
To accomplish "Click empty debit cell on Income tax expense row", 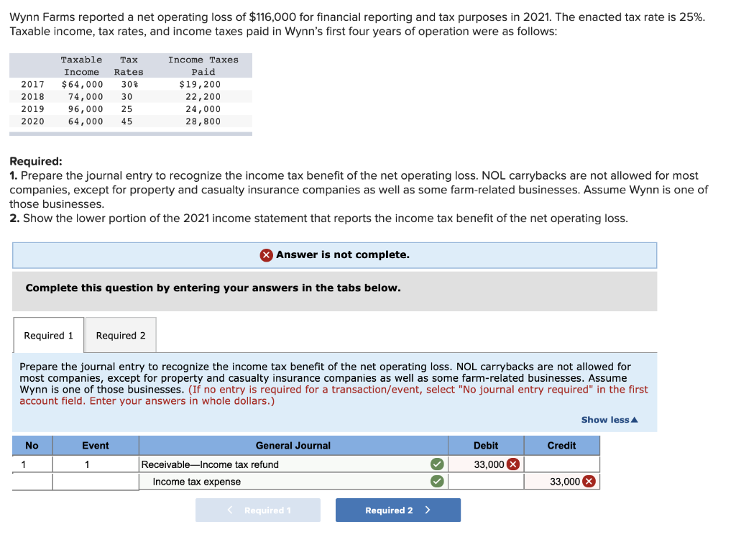I will pyautogui.click(x=486, y=481).
